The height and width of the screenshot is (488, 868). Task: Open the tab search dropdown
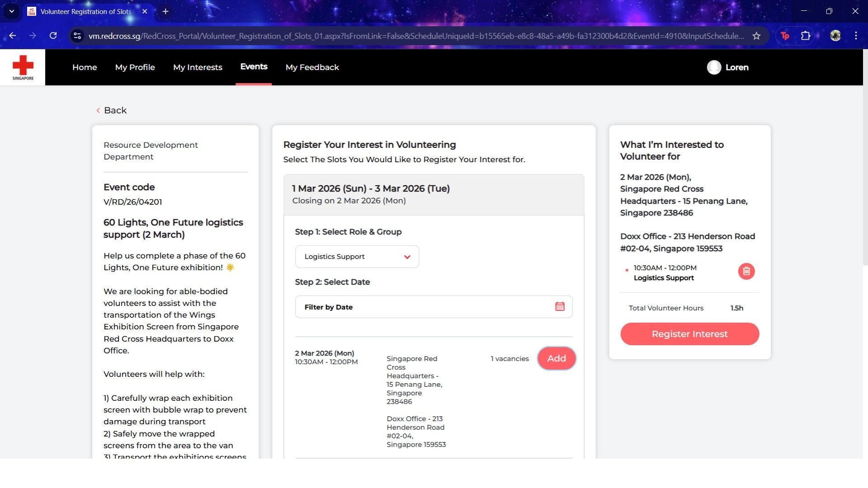pos(12,11)
